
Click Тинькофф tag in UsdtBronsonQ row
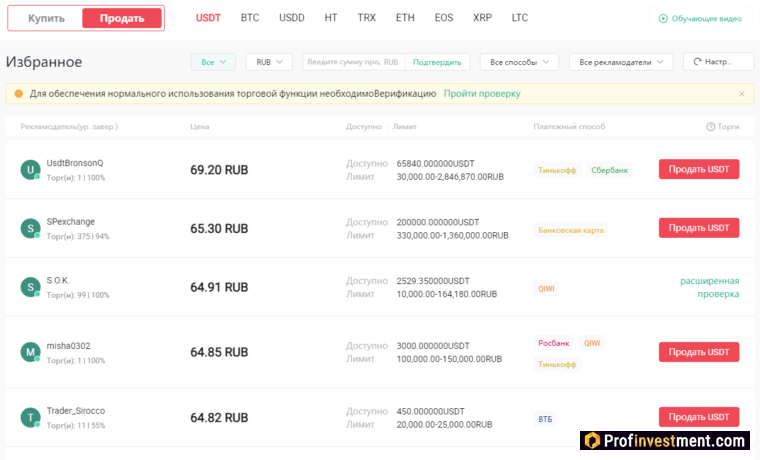(x=557, y=170)
